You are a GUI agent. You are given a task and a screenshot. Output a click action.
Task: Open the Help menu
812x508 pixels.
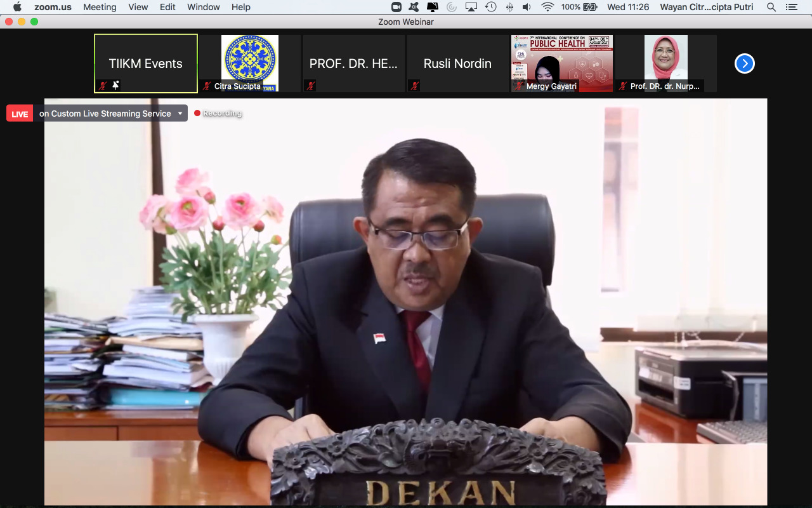(241, 7)
